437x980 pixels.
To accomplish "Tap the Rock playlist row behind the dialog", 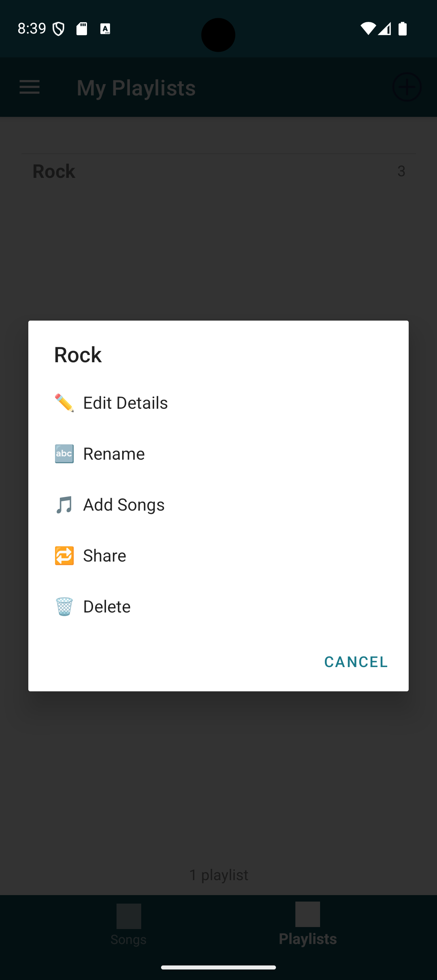I will coord(218,171).
